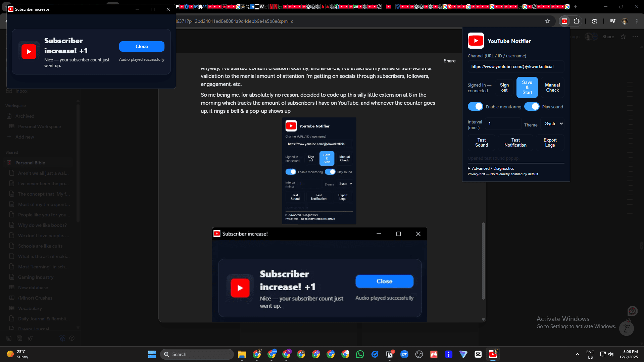
Task: Open WhatsApp from the taskbar
Action: [360, 354]
